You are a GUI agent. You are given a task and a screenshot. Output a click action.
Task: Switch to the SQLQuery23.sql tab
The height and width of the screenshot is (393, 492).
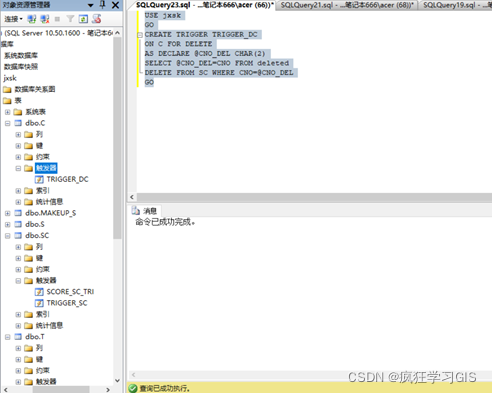(x=205, y=5)
